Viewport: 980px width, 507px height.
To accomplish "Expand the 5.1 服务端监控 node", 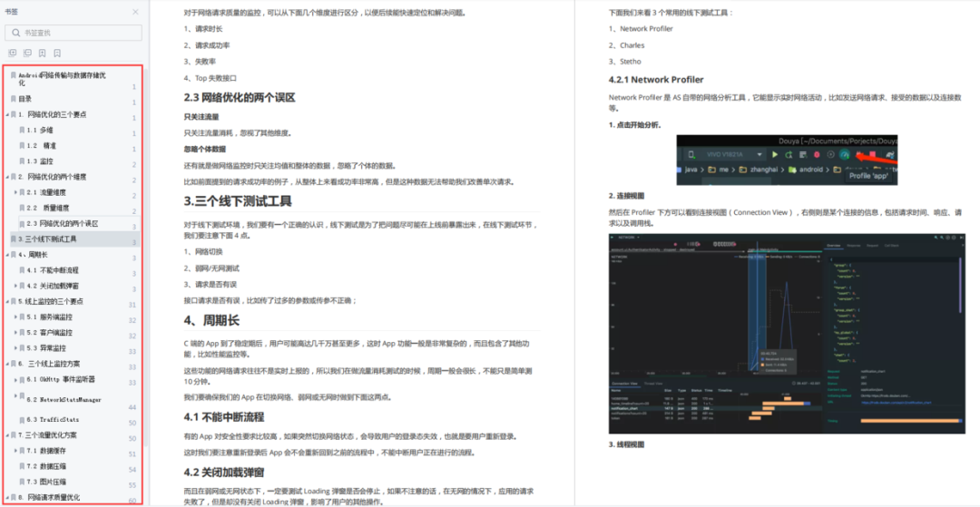I will coord(15,317).
